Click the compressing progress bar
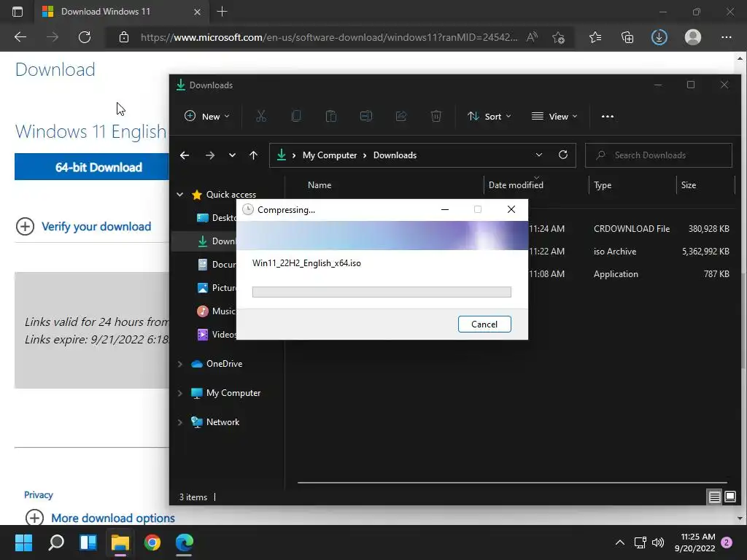The image size is (747, 560). tap(382, 292)
